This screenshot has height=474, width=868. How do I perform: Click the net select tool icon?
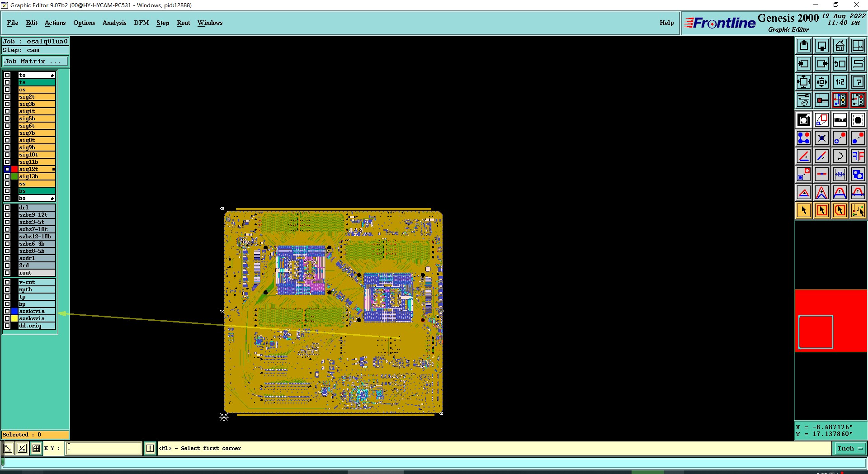(x=858, y=210)
